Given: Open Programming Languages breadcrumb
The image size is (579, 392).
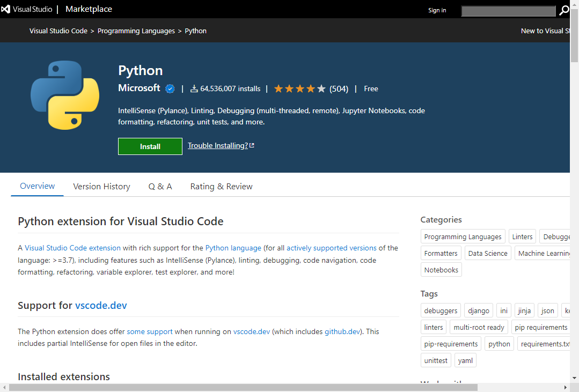Looking at the screenshot, I should (x=136, y=31).
